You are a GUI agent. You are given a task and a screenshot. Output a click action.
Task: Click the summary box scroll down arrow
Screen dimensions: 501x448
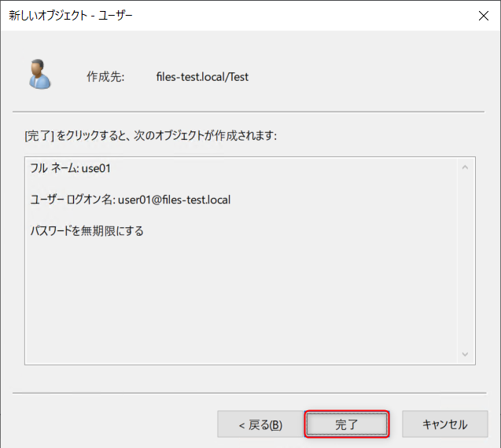[465, 354]
